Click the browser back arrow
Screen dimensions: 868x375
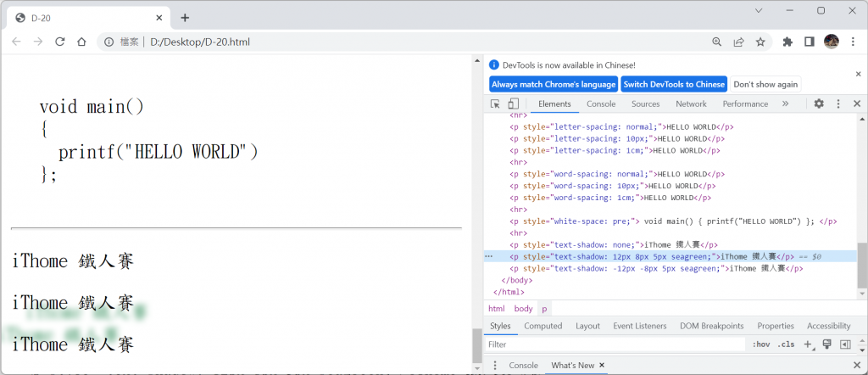tap(16, 42)
